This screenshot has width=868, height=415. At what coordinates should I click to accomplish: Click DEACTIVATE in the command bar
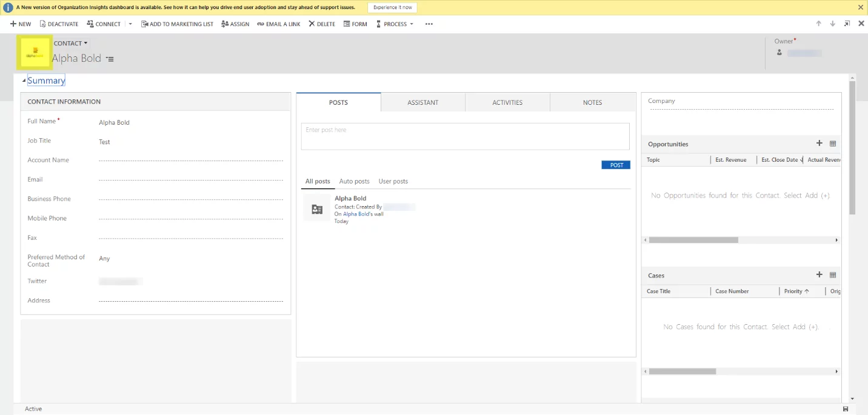click(x=59, y=24)
